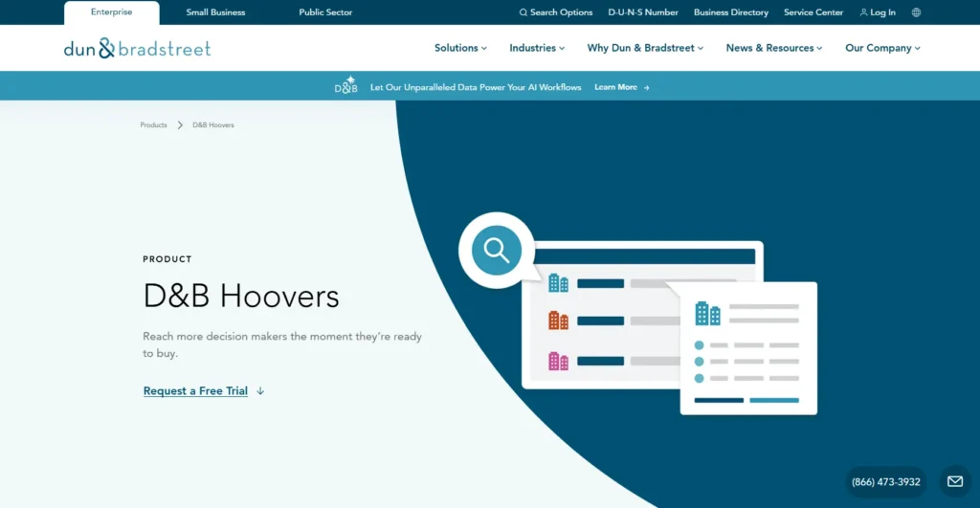The image size is (980, 508).
Task: Click the D&B sparkle icon in banner
Action: click(x=345, y=85)
